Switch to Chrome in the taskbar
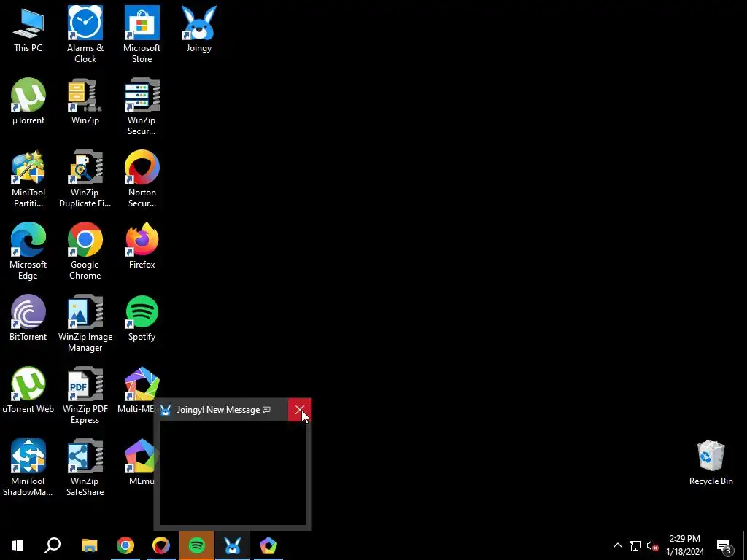Screen dimensions: 747x560 (x=125, y=545)
